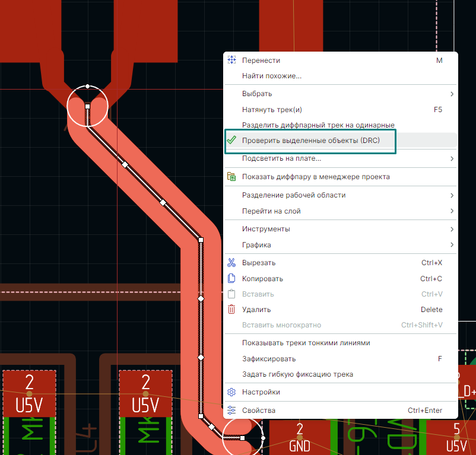
Task: Click the top square handle of selected track
Action: tap(87, 106)
